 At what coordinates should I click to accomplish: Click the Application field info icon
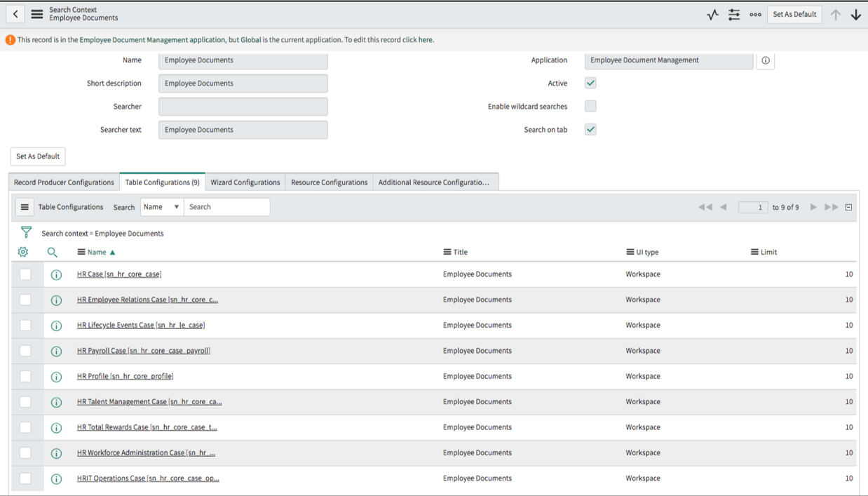tap(766, 60)
